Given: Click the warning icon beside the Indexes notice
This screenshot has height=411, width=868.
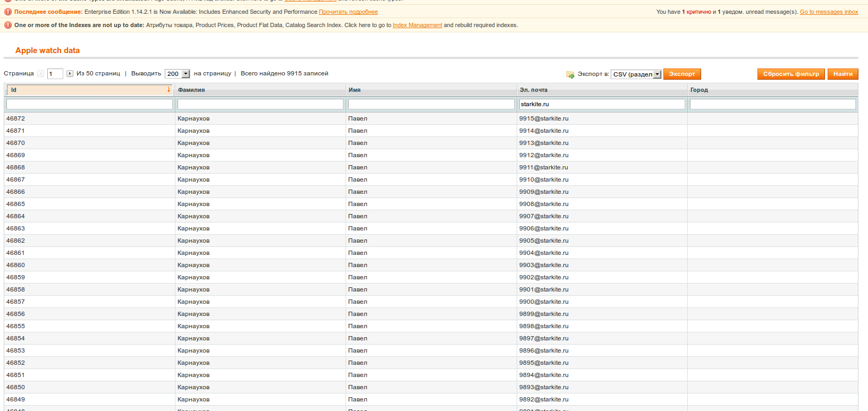Looking at the screenshot, I should coord(8,25).
